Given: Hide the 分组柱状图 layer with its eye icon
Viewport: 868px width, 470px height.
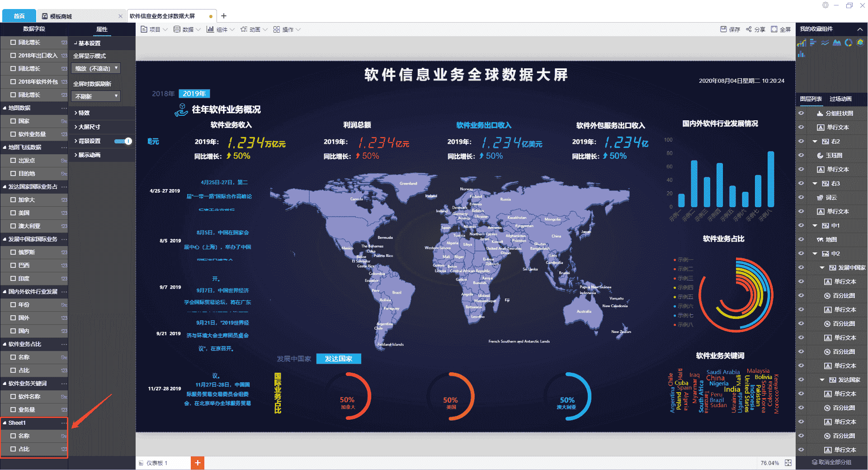Looking at the screenshot, I should (802, 114).
